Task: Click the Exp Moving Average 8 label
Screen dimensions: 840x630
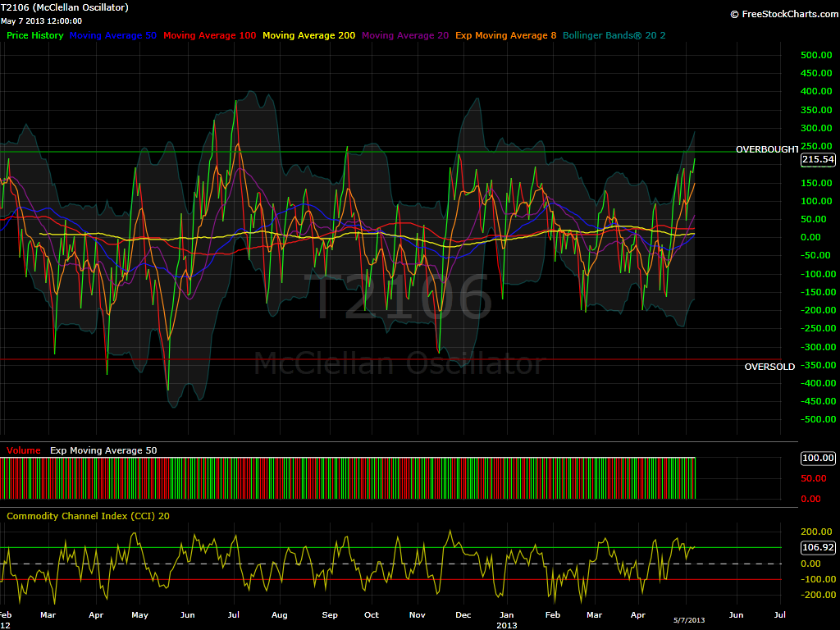Action: [x=505, y=35]
